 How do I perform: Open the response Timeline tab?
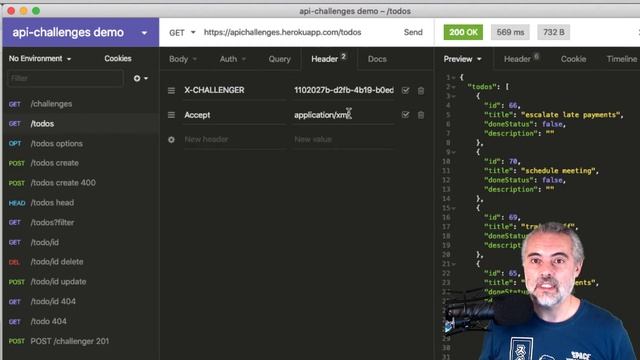(x=621, y=59)
